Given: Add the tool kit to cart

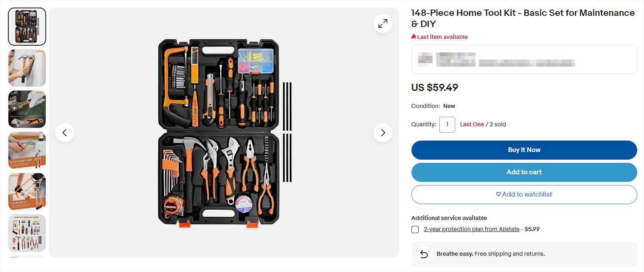Looking at the screenshot, I should point(524,172).
